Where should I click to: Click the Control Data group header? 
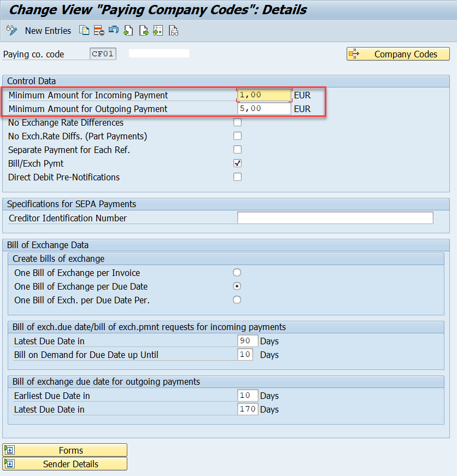point(226,81)
